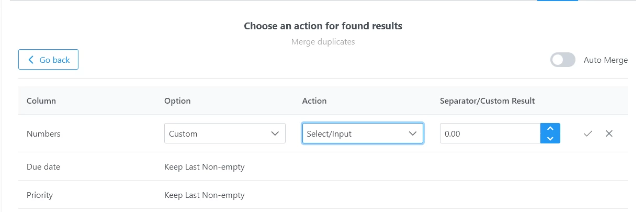Open the Custom option dropdown
Screen dimensions: 644x212
coord(224,133)
